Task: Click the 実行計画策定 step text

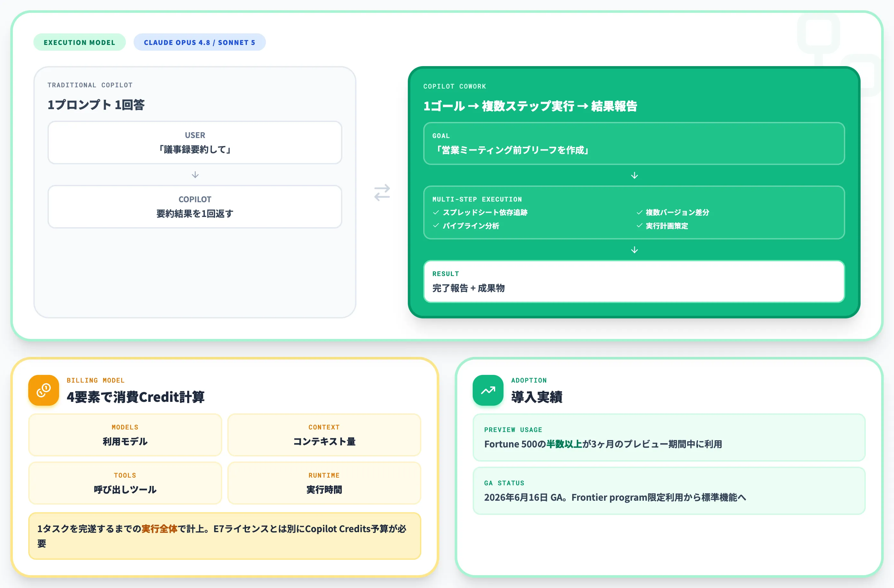Action: pyautogui.click(x=667, y=226)
